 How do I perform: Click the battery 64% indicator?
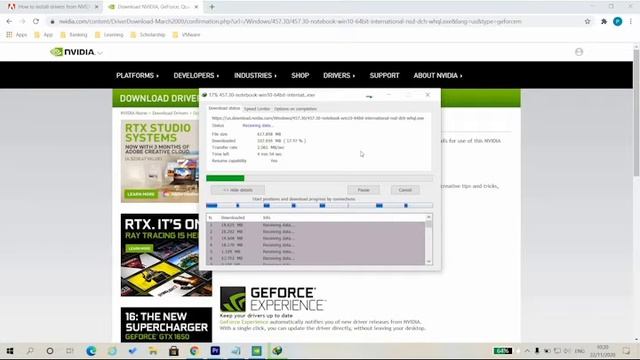502,351
